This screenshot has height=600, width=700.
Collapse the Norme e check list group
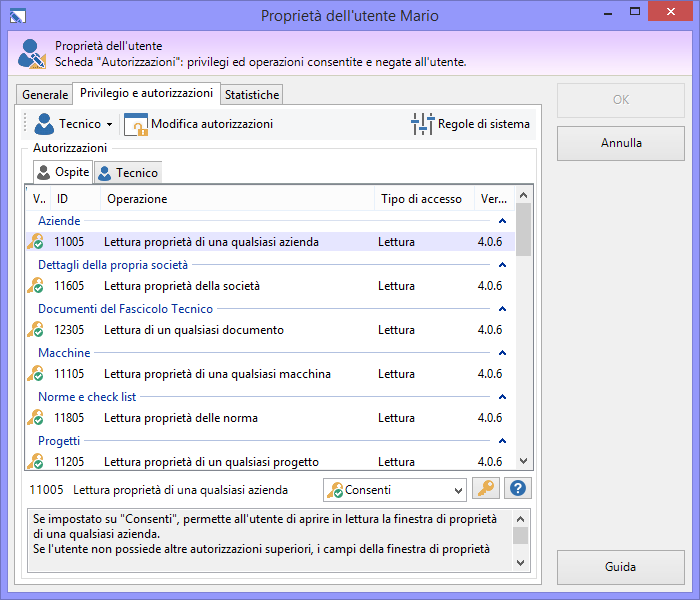point(503,397)
